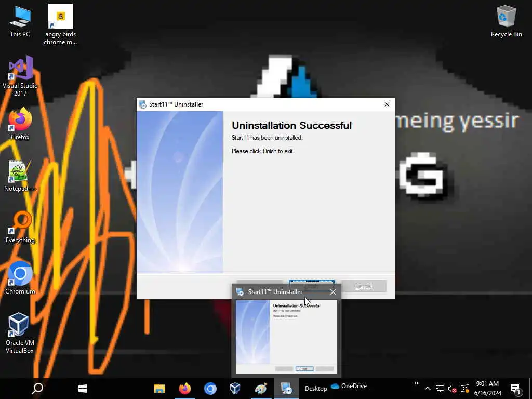Click the Cancel button in uninstaller
The width and height of the screenshot is (532, 399).
point(363,286)
